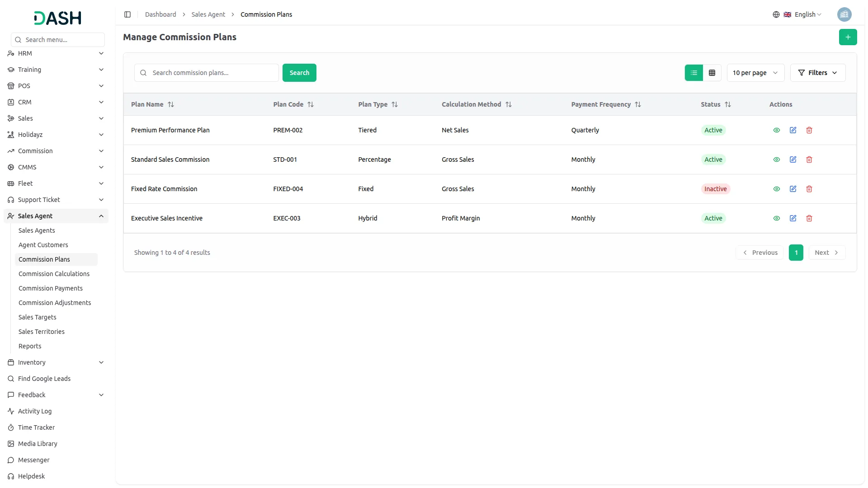868x488 pixels.
Task: Sort table by Plan Name
Action: click(x=152, y=104)
